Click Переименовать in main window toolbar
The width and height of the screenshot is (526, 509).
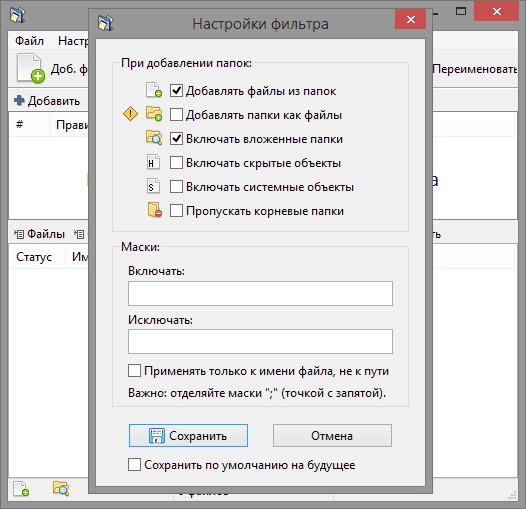click(474, 69)
